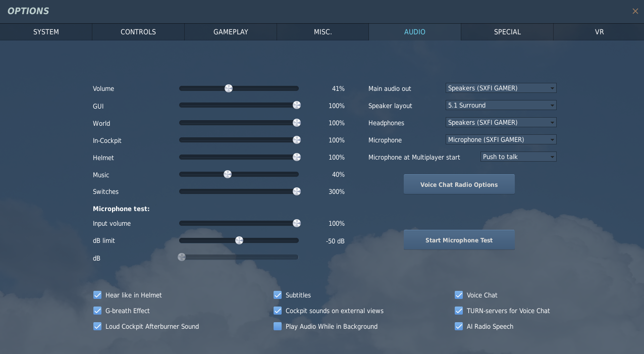644x354 pixels.
Task: Toggle Hear like in Helmet checkbox
Action: 97,295
